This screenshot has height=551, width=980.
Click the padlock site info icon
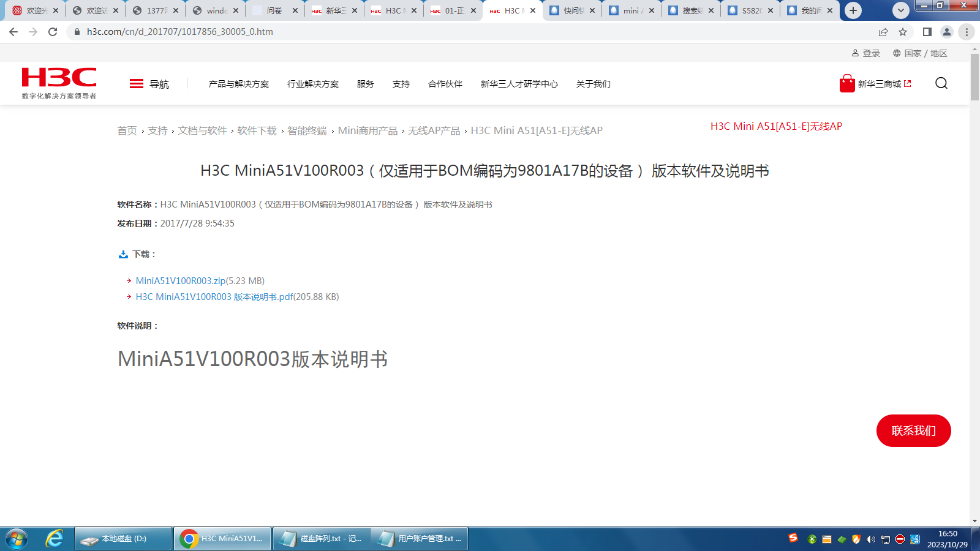(77, 32)
